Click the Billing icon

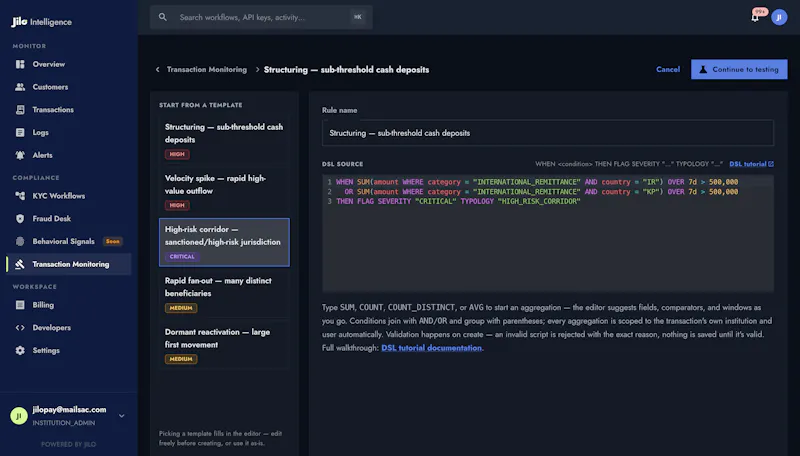[x=20, y=305]
